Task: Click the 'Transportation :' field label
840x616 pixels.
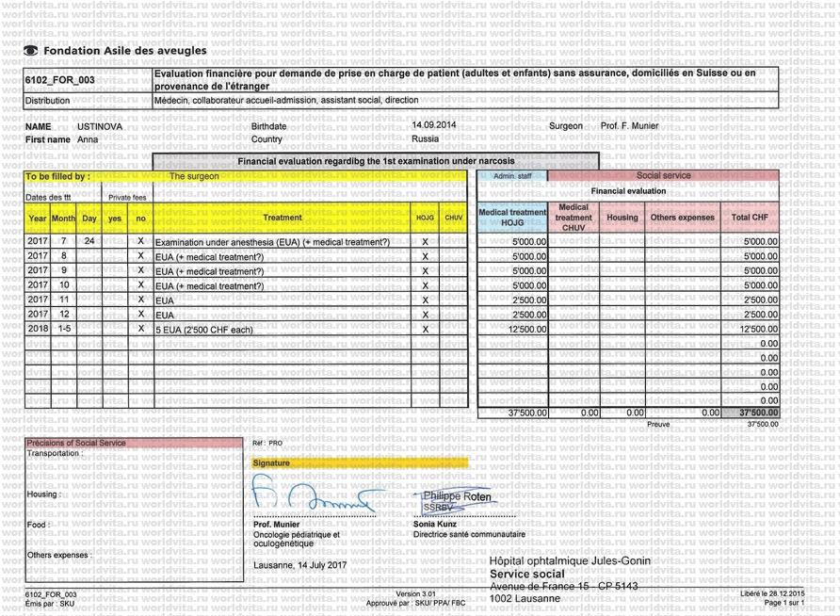Action: point(56,453)
